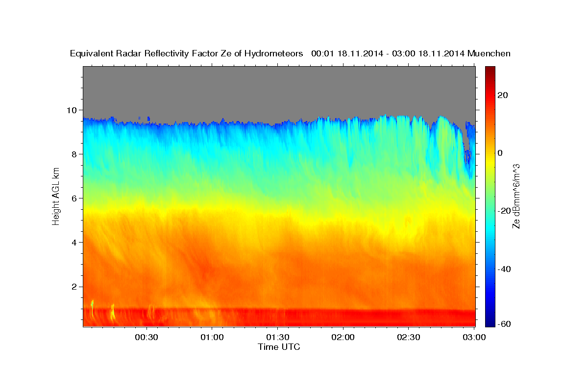Screen dimensions: 588x392
Task: Click the colorbar value label -20
Action: click(504, 211)
